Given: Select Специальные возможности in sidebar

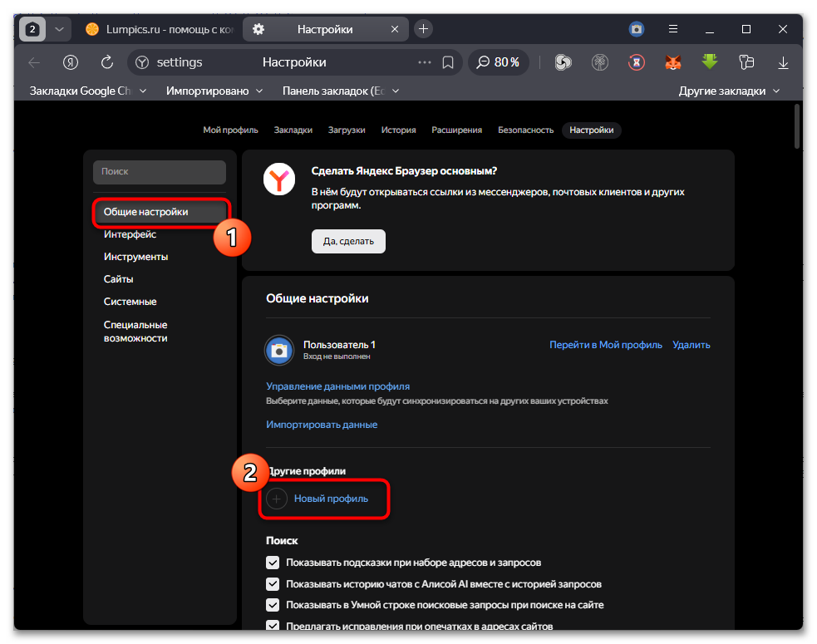Looking at the screenshot, I should 135,332.
